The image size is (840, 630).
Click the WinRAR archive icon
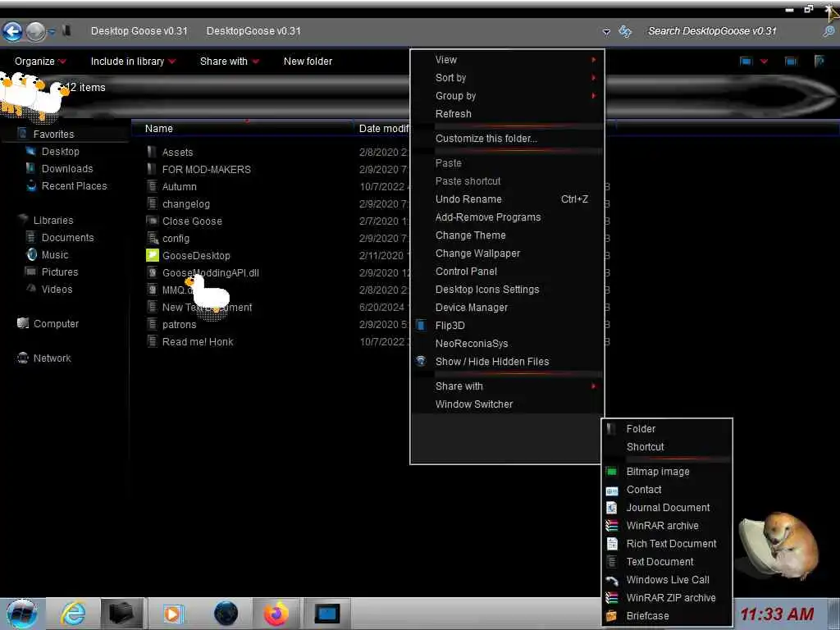[612, 526]
